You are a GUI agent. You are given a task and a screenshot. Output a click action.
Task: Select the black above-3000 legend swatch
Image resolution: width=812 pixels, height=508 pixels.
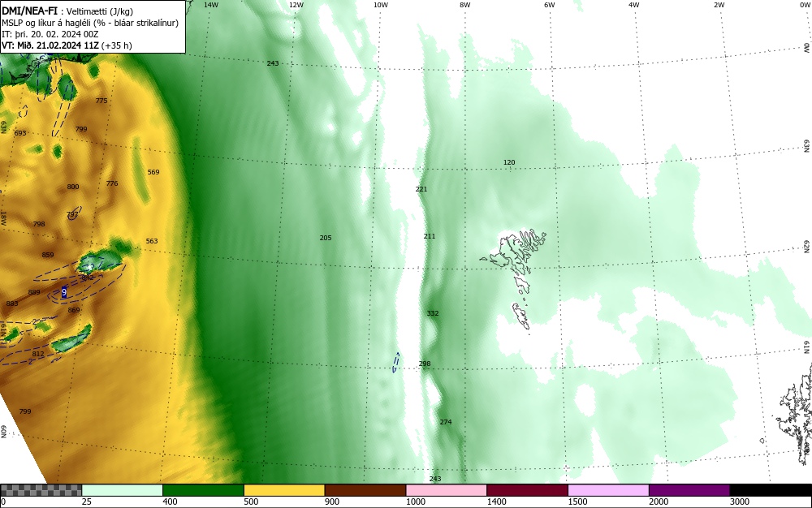[771, 490]
